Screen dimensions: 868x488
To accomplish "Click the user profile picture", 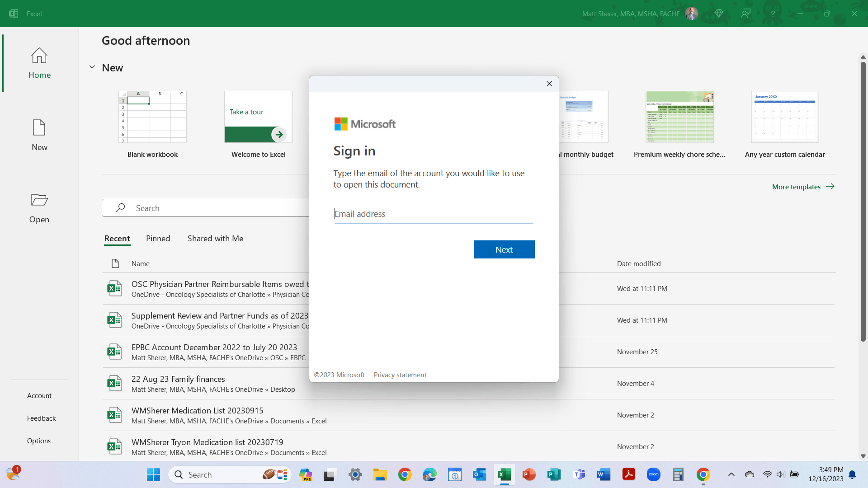I will tap(692, 14).
